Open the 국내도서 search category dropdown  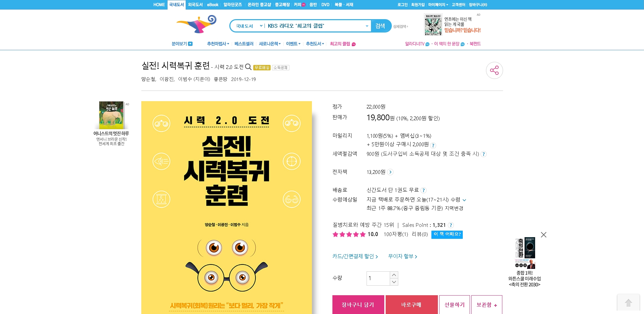(249, 26)
